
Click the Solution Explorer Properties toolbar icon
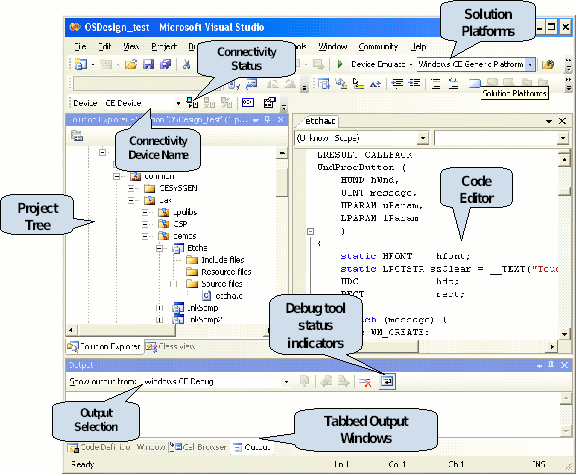point(77,136)
